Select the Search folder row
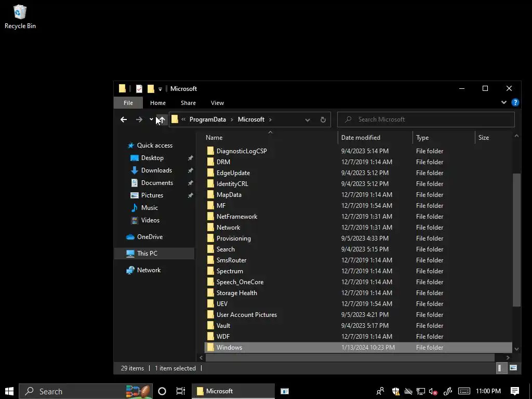 358,249
